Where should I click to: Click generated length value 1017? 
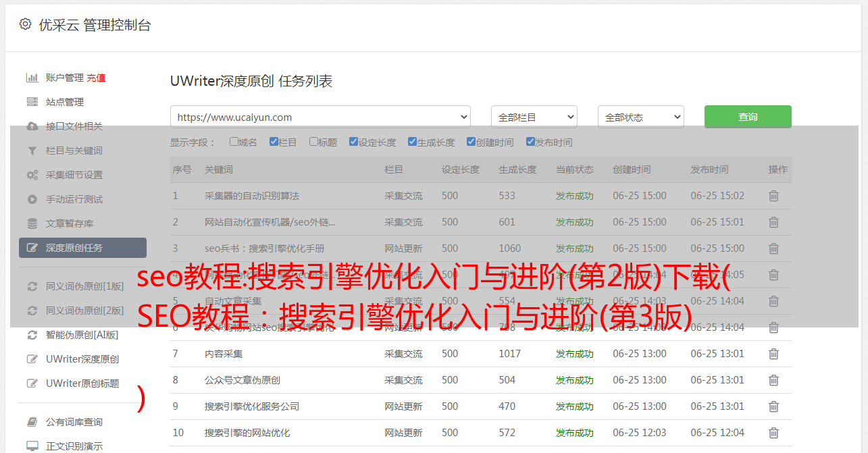pos(509,354)
